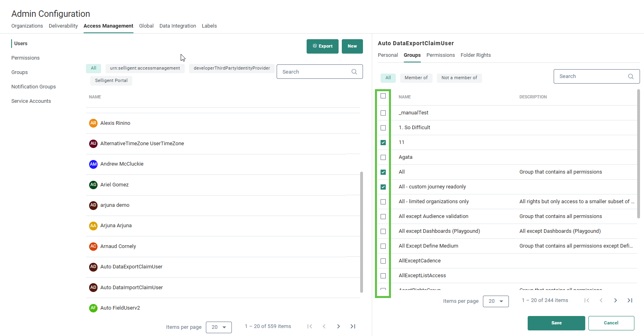644x336 pixels.
Task: Open groups list items per page dropdown
Action: [x=496, y=301]
